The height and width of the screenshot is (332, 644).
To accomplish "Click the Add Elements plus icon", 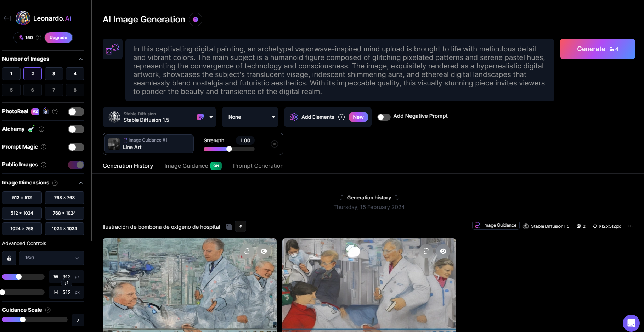I will pyautogui.click(x=341, y=117).
